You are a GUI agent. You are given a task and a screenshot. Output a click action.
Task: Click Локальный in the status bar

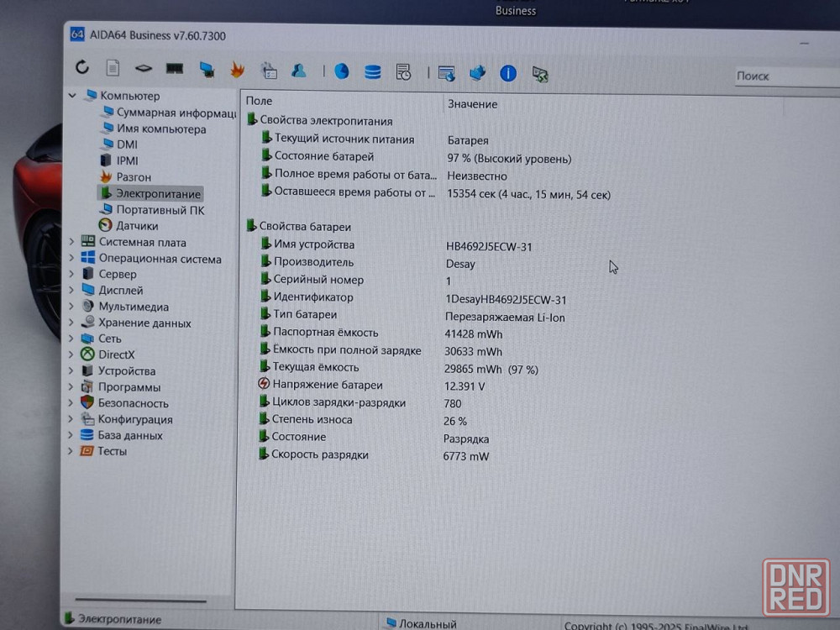[422, 623]
